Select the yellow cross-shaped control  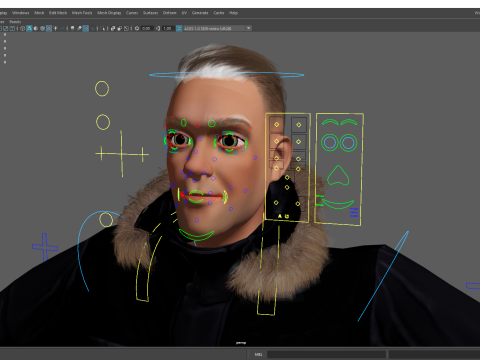pyautogui.click(x=122, y=154)
